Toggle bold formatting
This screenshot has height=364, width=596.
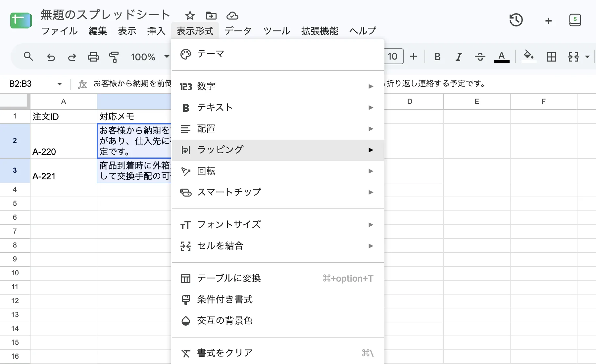click(437, 57)
